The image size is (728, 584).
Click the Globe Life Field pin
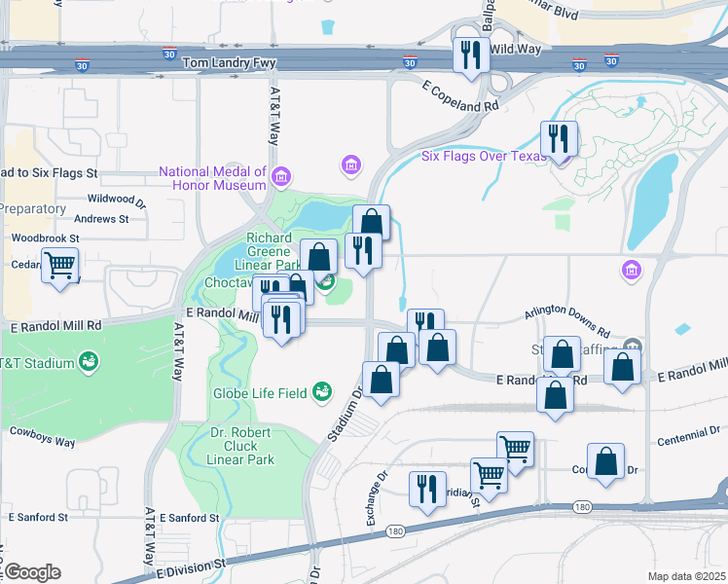[322, 393]
